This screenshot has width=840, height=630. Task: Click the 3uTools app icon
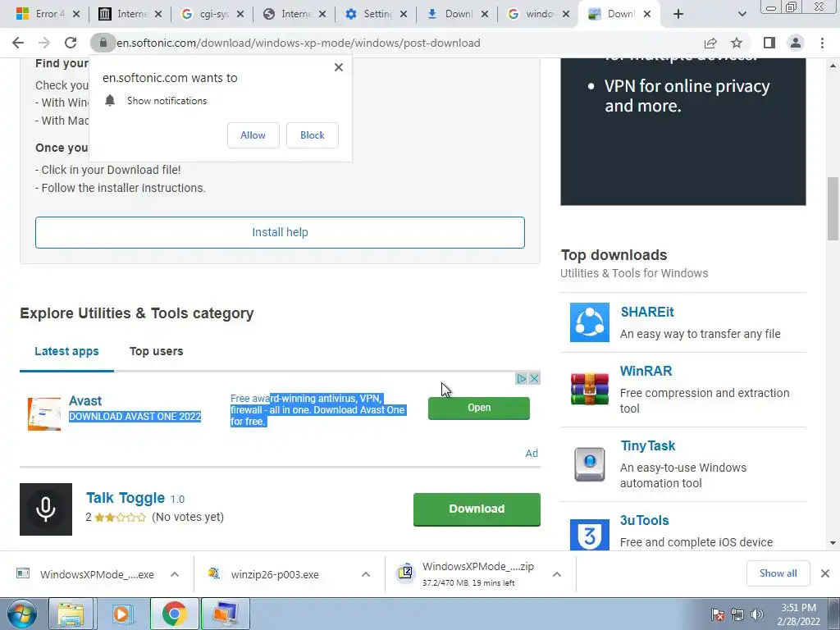point(590,535)
